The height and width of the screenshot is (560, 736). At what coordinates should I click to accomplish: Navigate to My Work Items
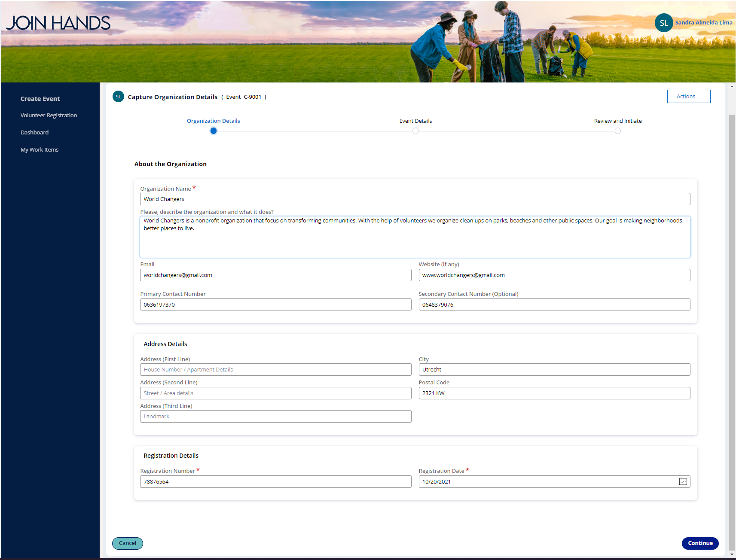pyautogui.click(x=39, y=149)
